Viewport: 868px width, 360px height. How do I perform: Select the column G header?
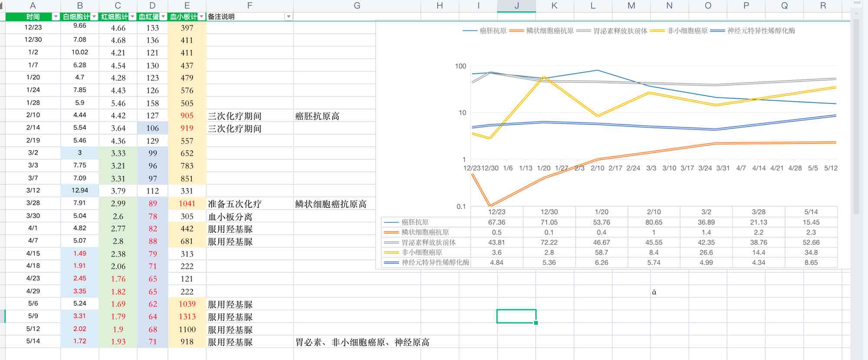pos(356,6)
